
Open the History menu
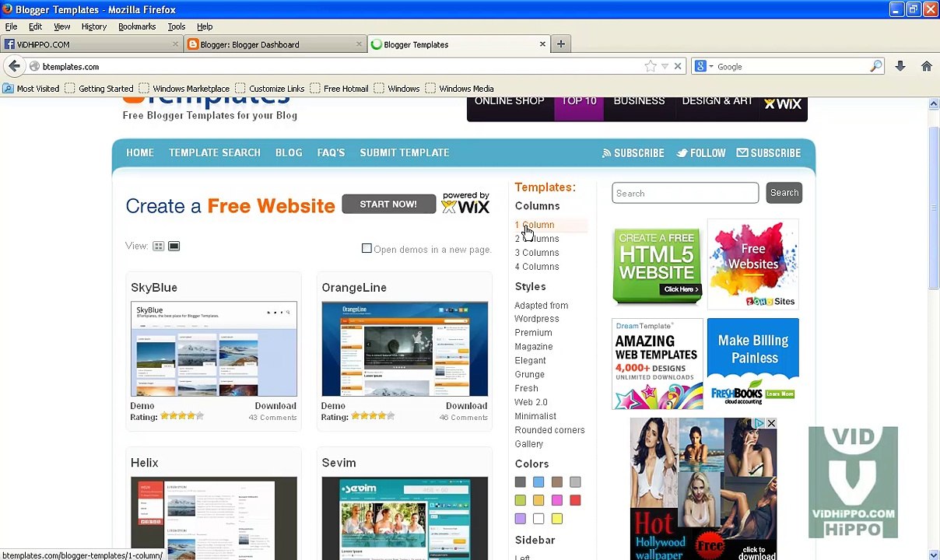pyautogui.click(x=94, y=26)
